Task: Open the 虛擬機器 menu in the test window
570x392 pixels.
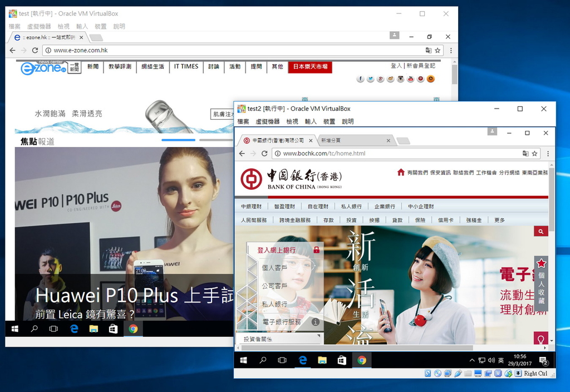Action: click(39, 26)
